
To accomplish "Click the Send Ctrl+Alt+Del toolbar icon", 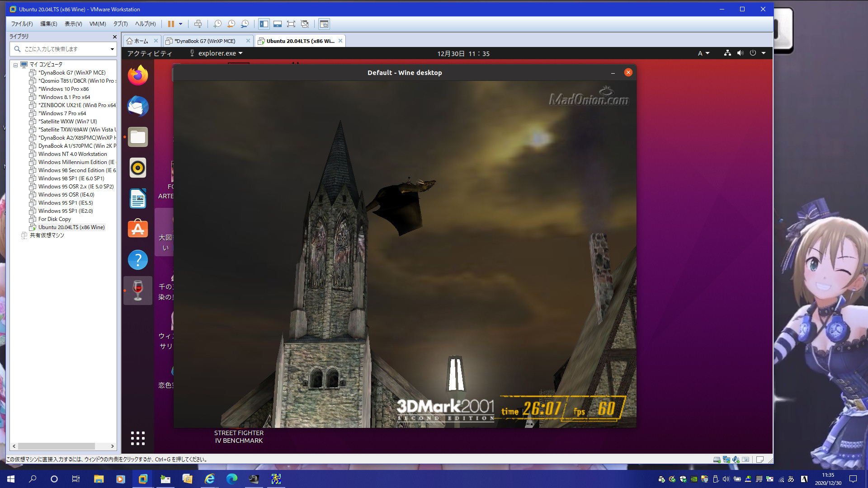I will tap(198, 24).
